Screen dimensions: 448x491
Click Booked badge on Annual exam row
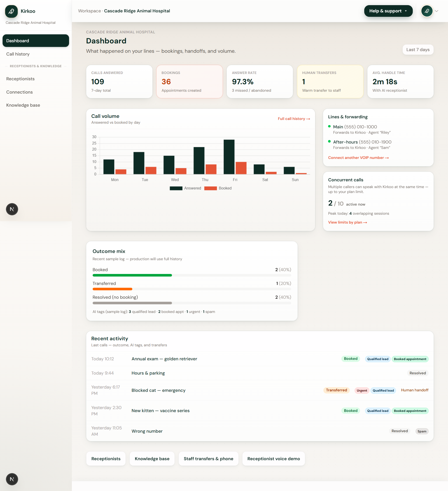(x=351, y=359)
